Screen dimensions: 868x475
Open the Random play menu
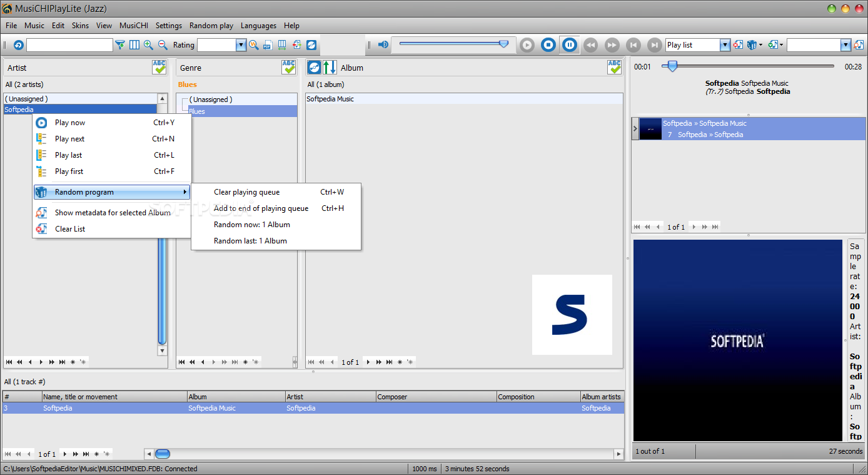211,26
